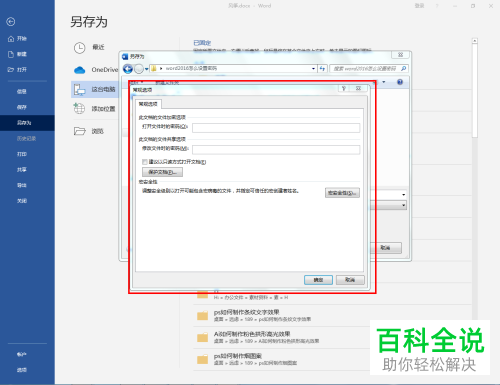Click folder icon of the bottom ps folder row
The image size is (500, 385).
pyautogui.click(x=202, y=359)
